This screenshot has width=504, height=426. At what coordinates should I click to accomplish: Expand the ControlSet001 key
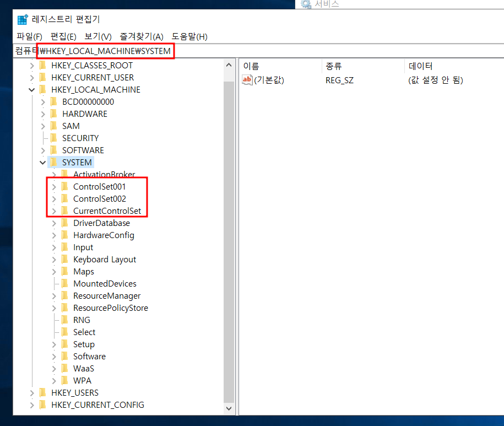point(54,187)
